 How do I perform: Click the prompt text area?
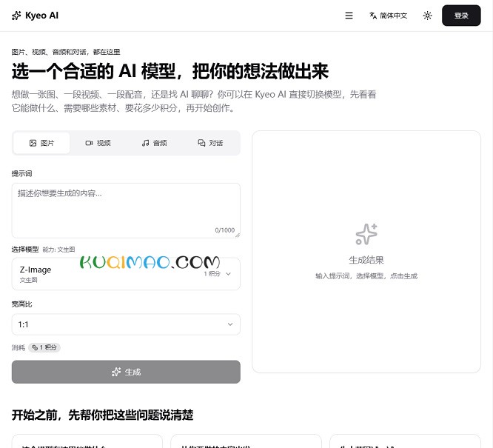(126, 210)
